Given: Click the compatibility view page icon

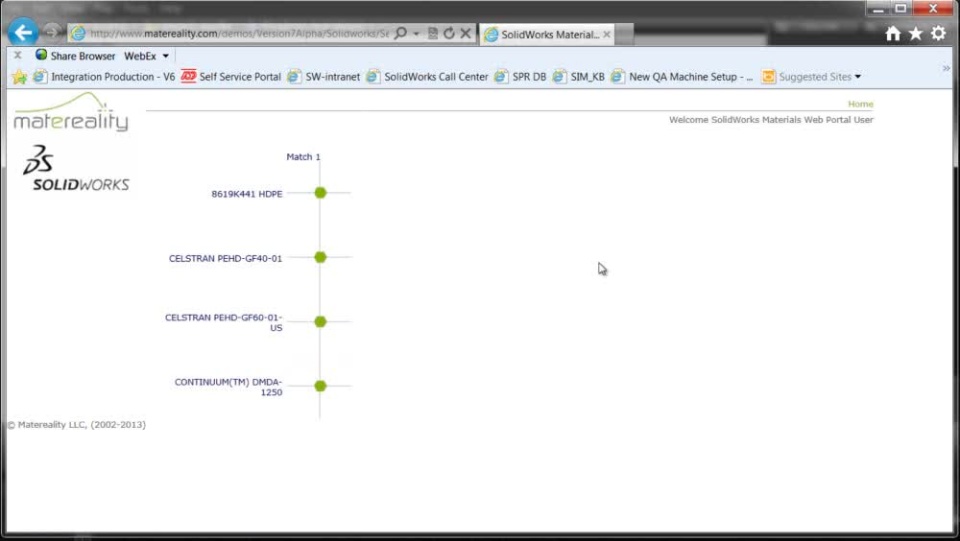Looking at the screenshot, I should coord(433,33).
